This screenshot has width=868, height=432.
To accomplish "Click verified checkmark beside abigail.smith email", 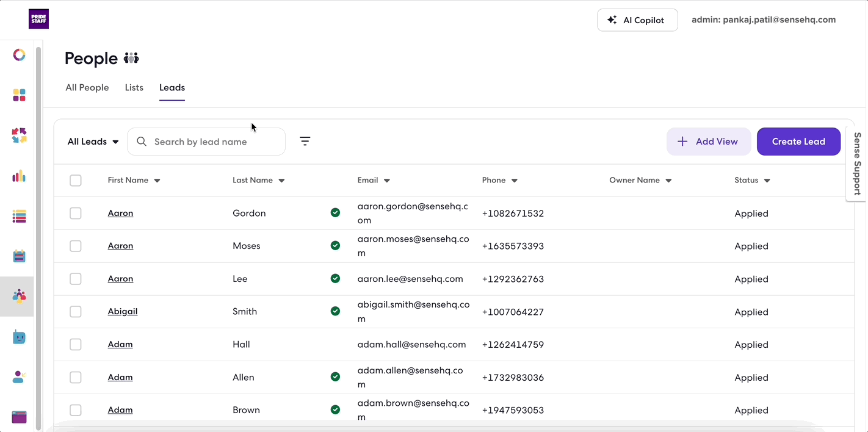I will (335, 311).
